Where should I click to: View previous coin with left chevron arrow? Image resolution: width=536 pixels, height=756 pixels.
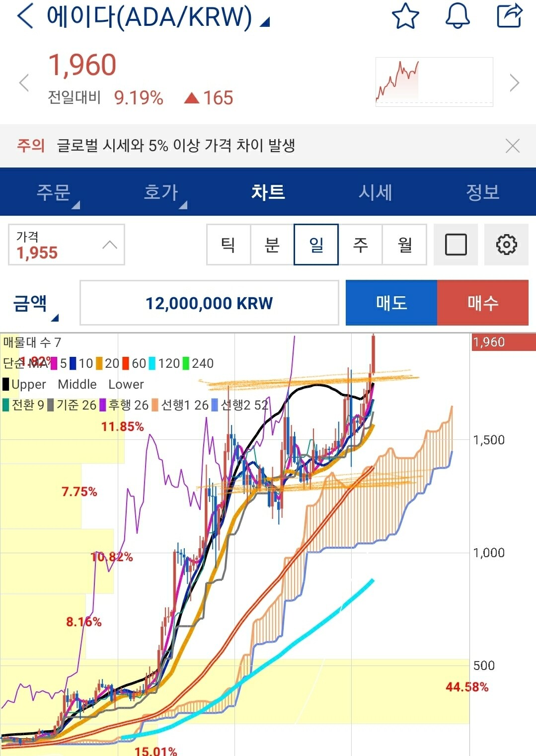(x=23, y=83)
